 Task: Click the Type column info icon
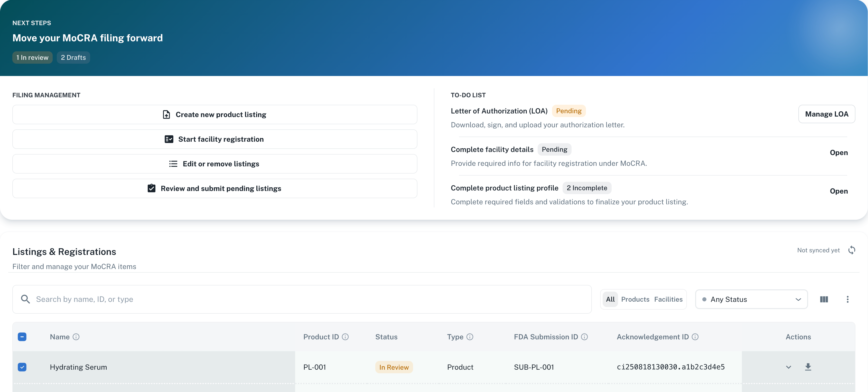[x=470, y=337]
